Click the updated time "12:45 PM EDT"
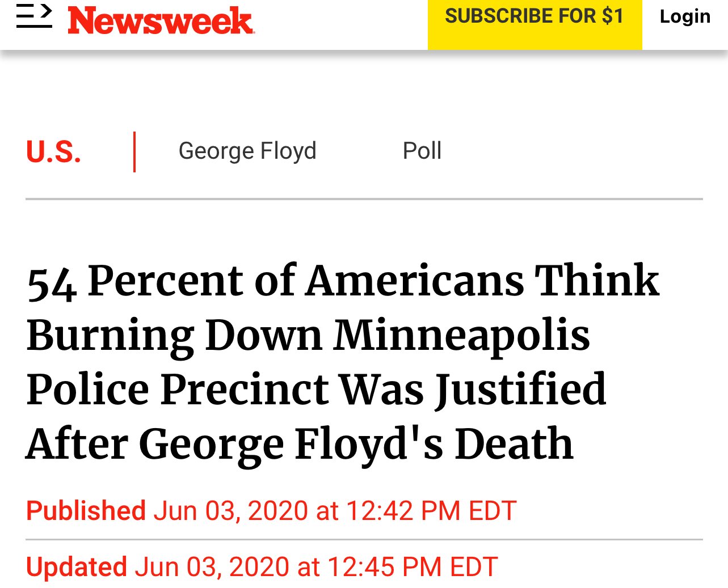This screenshot has height=588, width=728. pyautogui.click(x=413, y=567)
